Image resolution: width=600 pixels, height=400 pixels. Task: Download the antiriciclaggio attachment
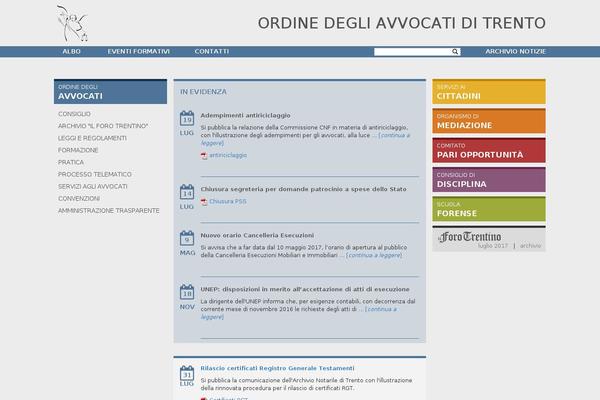tap(228, 155)
